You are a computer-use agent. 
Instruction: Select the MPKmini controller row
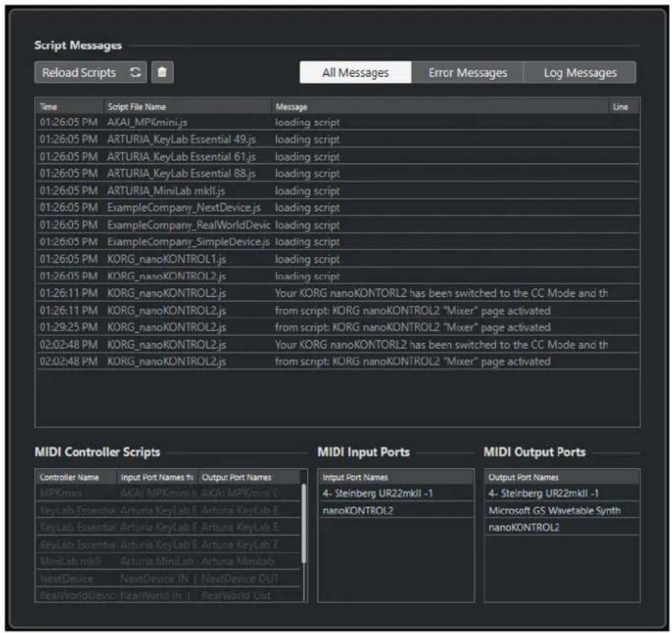pyautogui.click(x=168, y=493)
